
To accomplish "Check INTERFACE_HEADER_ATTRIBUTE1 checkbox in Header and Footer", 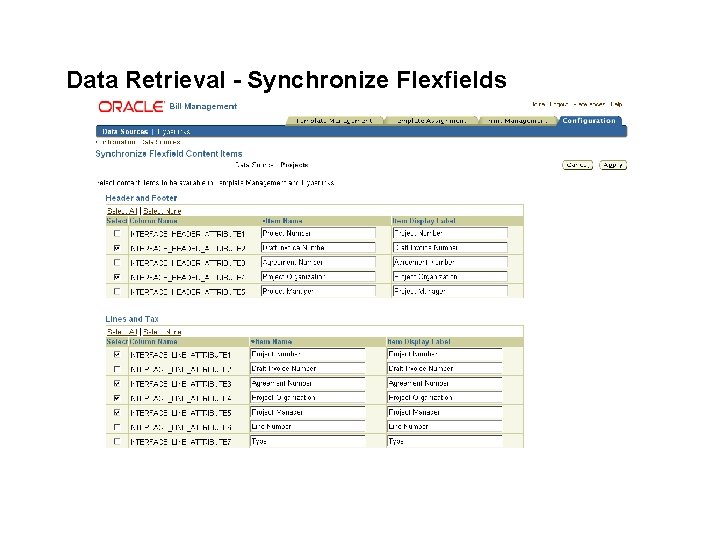I will [x=117, y=233].
